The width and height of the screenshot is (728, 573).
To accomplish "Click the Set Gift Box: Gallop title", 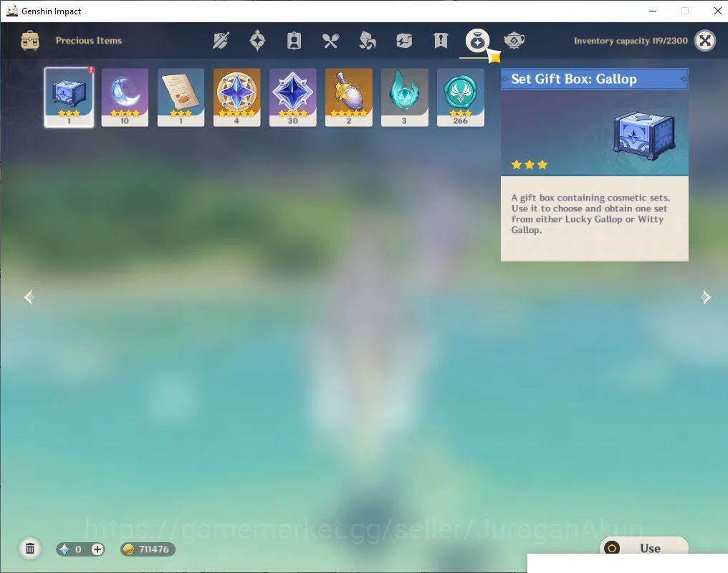I will tap(574, 79).
